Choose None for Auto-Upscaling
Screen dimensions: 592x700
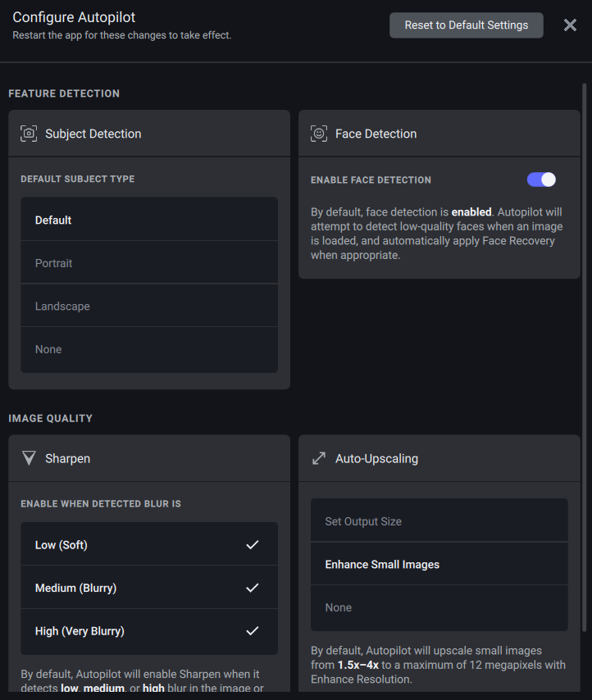(439, 607)
